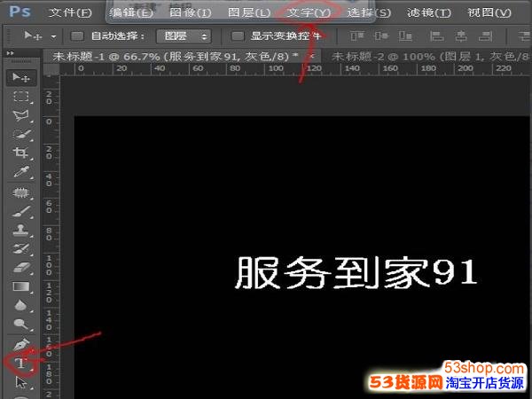Click the Photoshop Ps logo icon
This screenshot has height=399, width=532.
[x=20, y=12]
